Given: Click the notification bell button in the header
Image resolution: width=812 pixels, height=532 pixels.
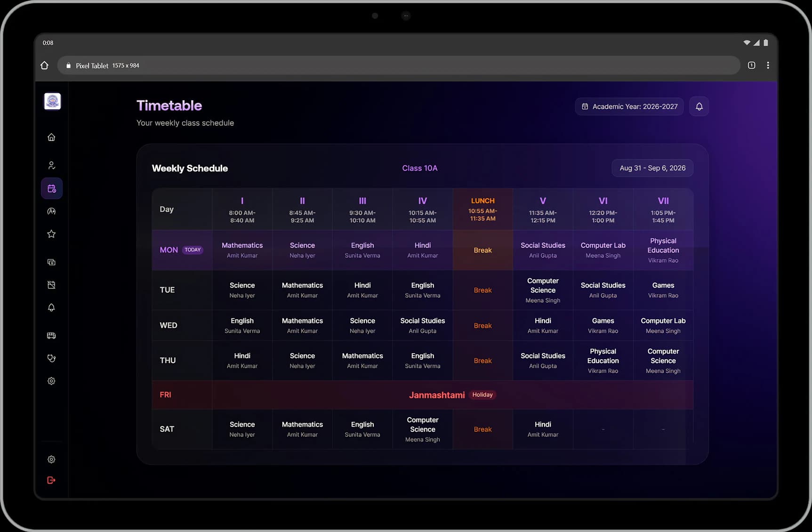Looking at the screenshot, I should click(x=699, y=106).
